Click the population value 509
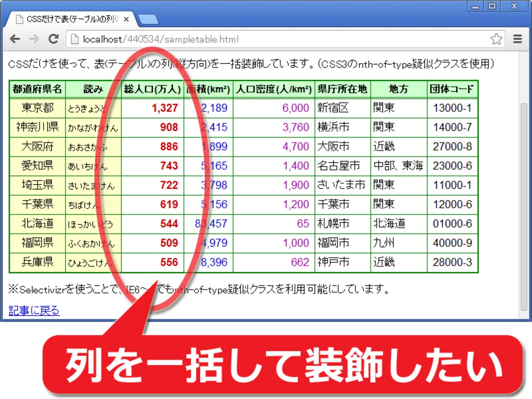The height and width of the screenshot is (399, 532). (169, 243)
